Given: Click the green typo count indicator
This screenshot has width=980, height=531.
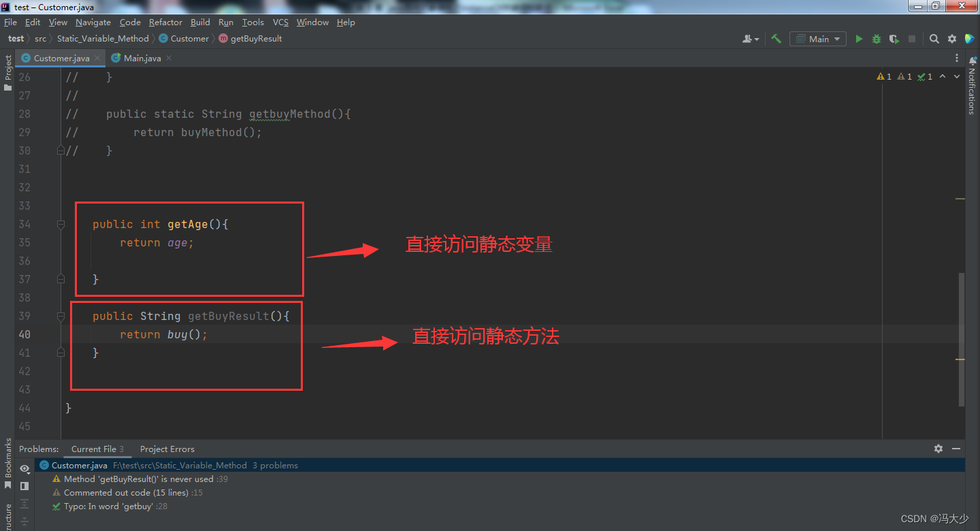Looking at the screenshot, I should 925,76.
